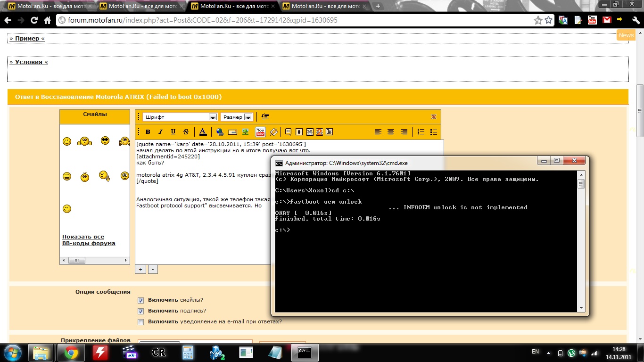Screen dimensions: 644x362
Task: Expand the Условия section
Action: pos(29,62)
